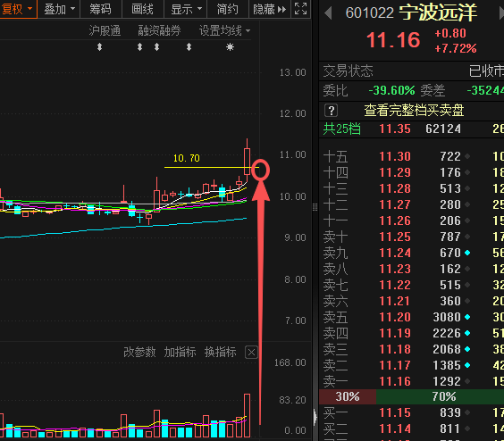Click the 融资融券 label

159,31
